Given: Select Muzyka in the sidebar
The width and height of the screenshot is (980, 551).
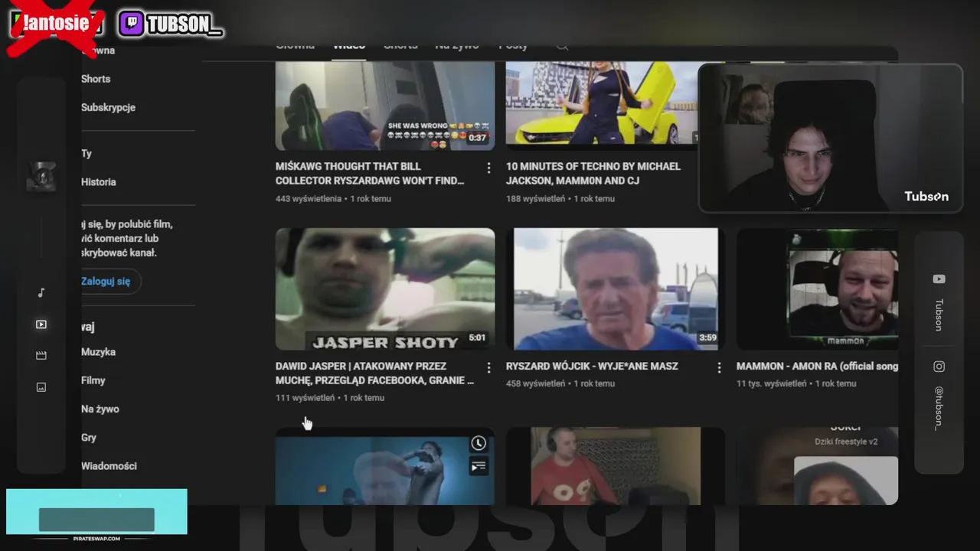Looking at the screenshot, I should [x=98, y=352].
